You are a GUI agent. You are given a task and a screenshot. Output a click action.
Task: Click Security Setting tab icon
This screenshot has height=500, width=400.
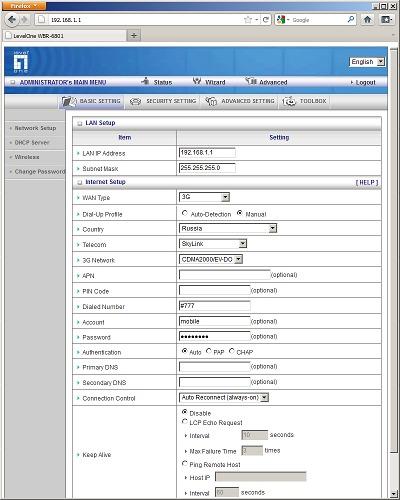click(x=135, y=101)
